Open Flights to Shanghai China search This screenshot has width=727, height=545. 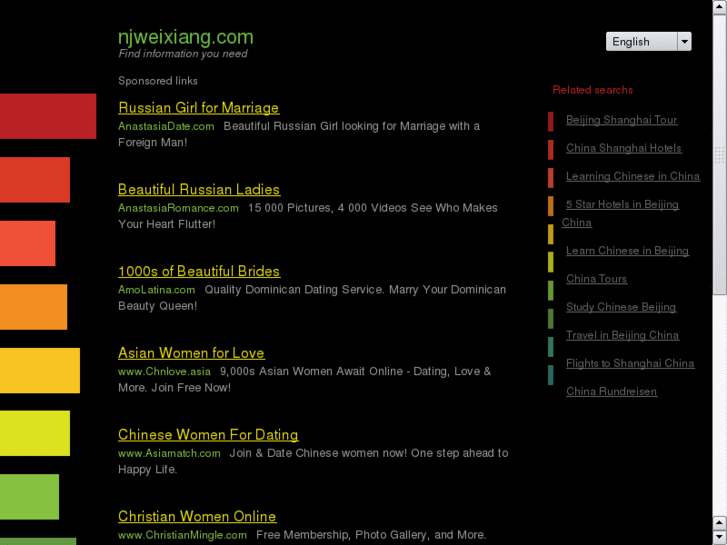click(630, 363)
